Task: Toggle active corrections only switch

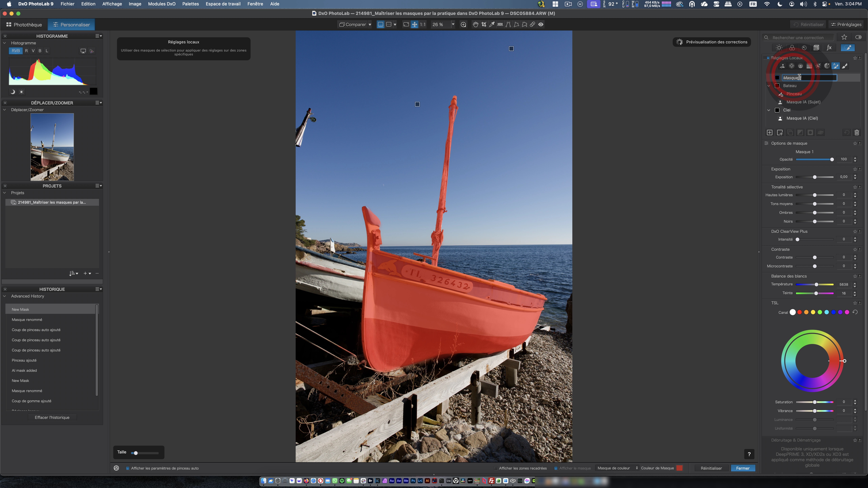Action: coord(858,37)
